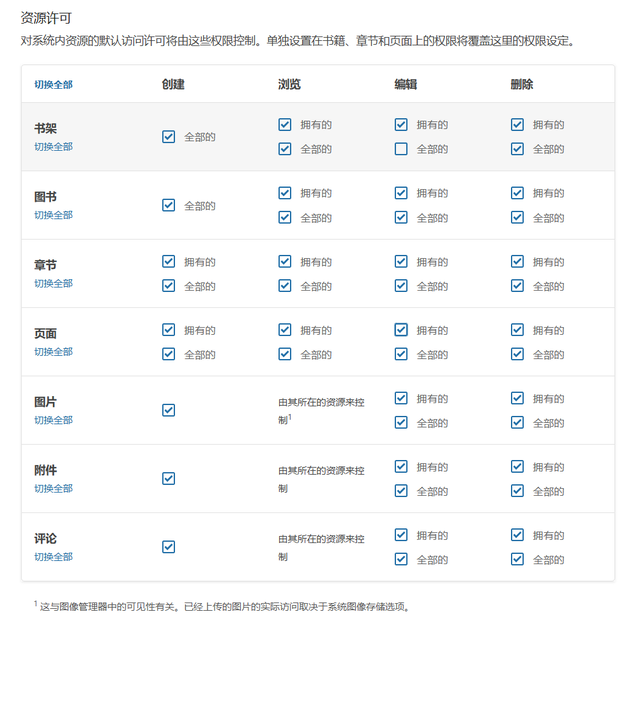The image size is (640, 713).
Task: Click the 创建 column header
Action: tap(173, 85)
